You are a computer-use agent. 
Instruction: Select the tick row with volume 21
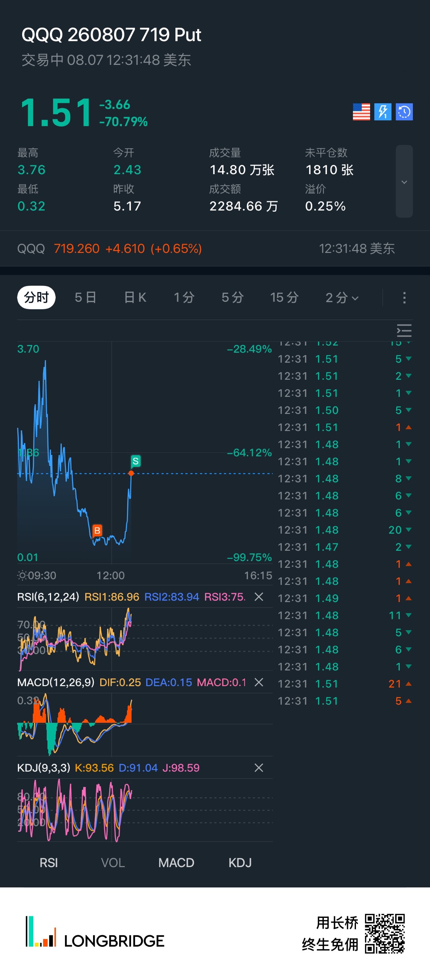(345, 684)
